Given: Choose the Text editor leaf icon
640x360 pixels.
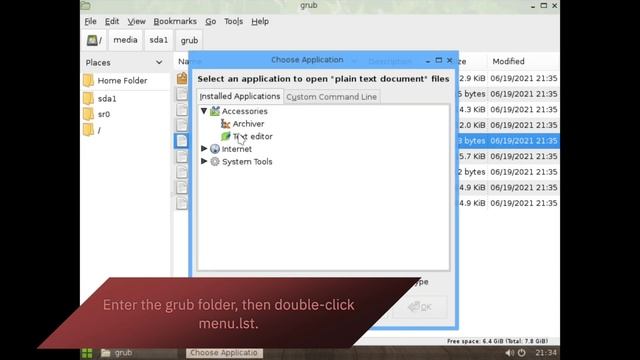Looking at the screenshot, I should 225,136.
